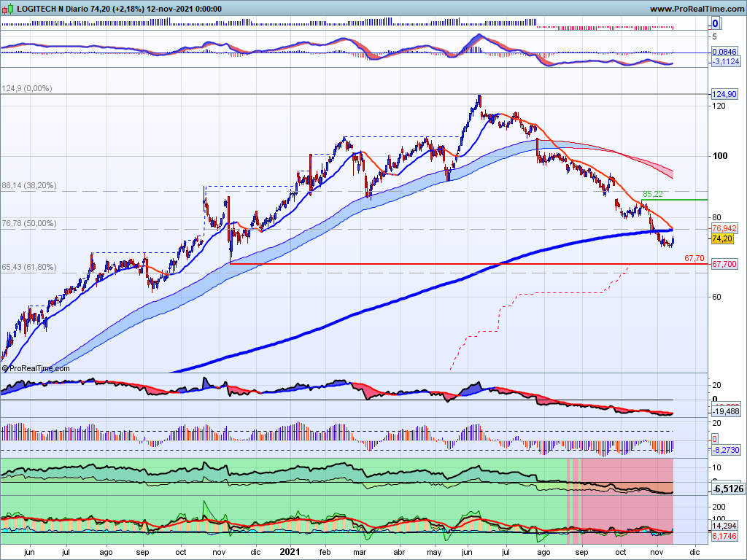Click the may month label on time axis
The height and width of the screenshot is (560, 747).
434,553
